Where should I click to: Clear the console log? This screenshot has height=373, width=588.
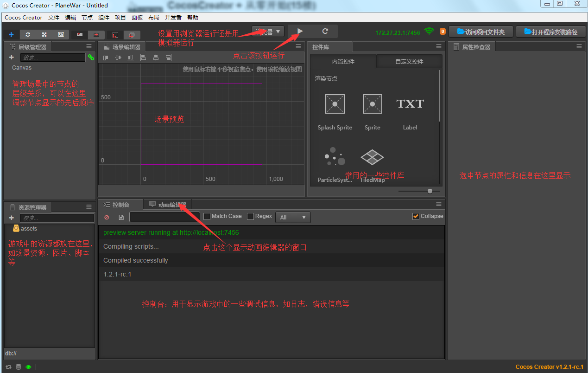[107, 217]
